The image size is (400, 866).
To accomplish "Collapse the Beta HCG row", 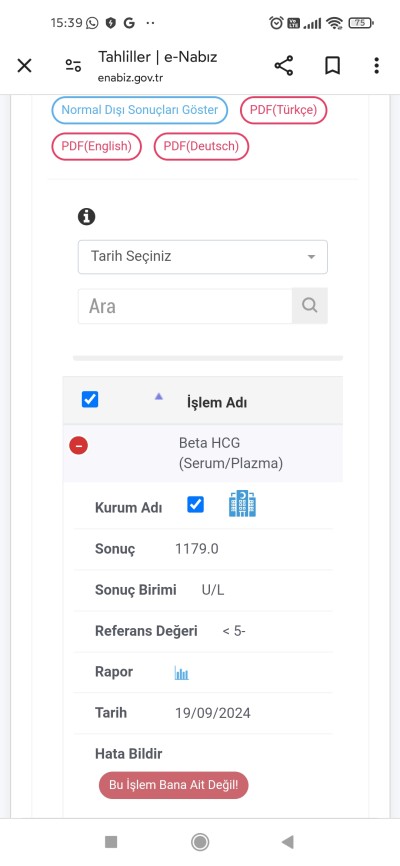I will pyautogui.click(x=78, y=445).
